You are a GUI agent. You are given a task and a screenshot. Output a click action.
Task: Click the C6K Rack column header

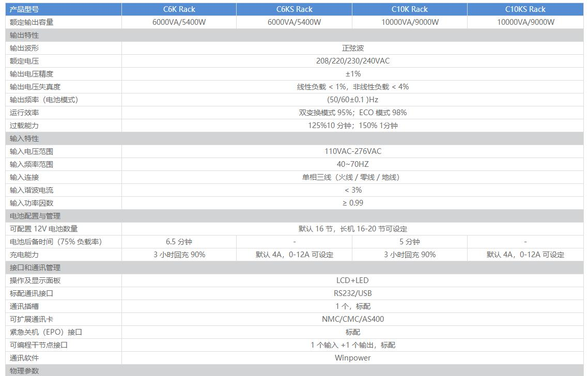coord(179,9)
